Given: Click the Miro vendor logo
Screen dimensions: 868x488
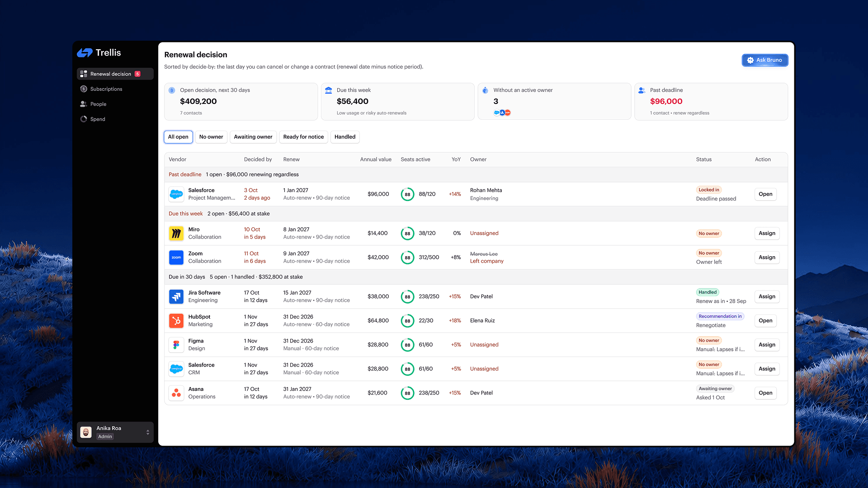Looking at the screenshot, I should [x=176, y=234].
